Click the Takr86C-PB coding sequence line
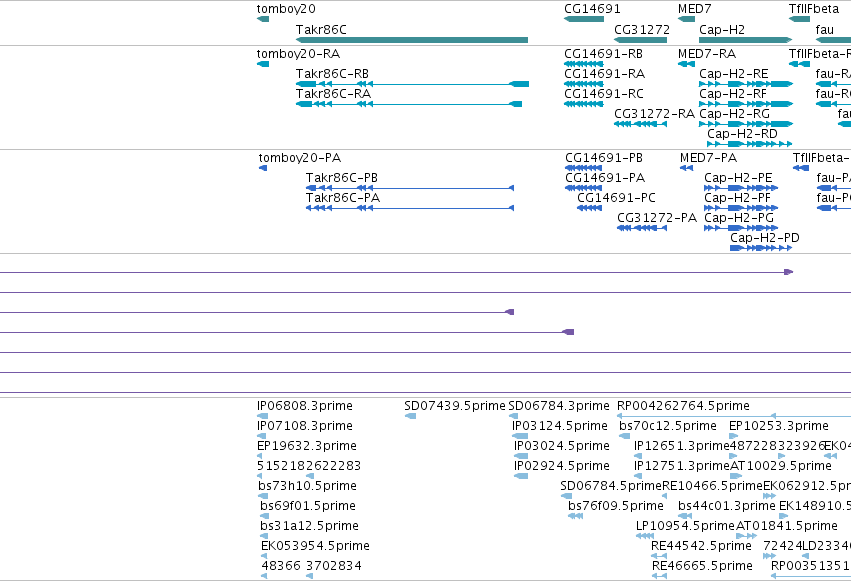Viewport: 851px width, 581px height. (410, 188)
